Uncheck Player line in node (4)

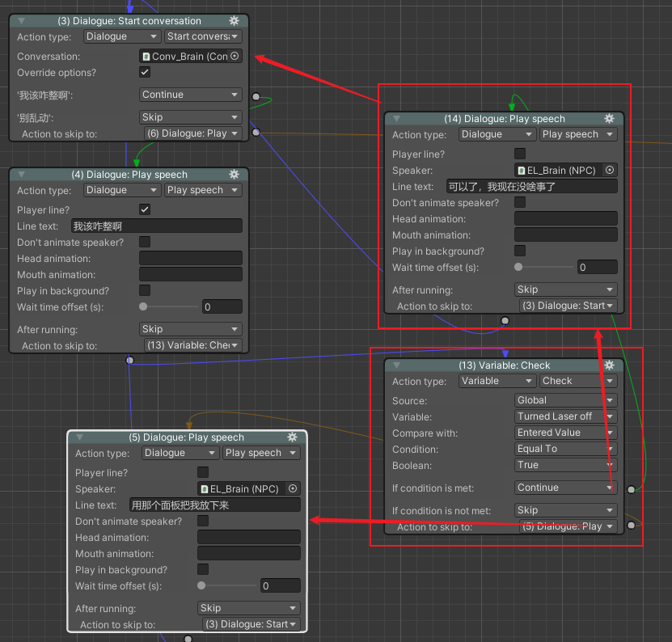(x=145, y=209)
